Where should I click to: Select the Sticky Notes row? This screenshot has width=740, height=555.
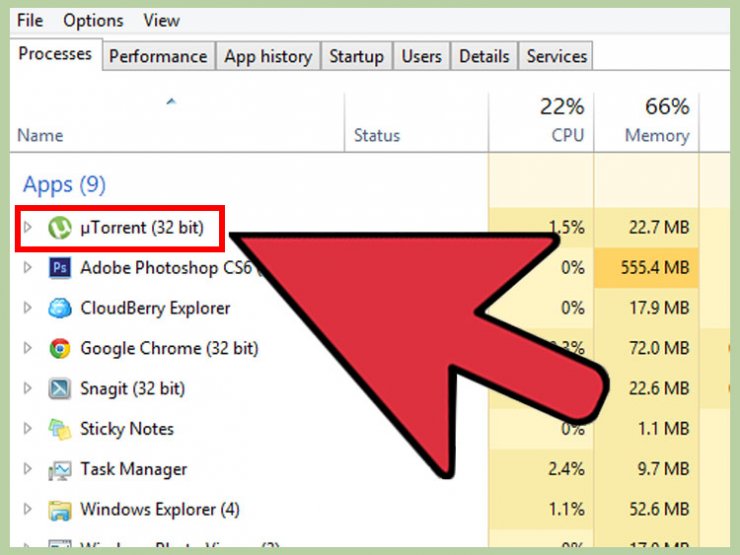point(370,429)
